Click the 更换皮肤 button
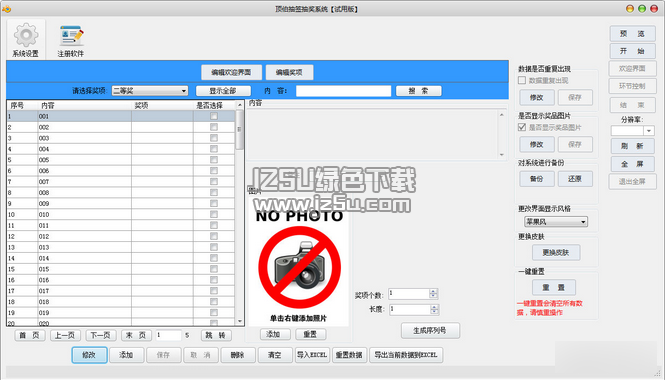Image resolution: width=665 pixels, height=380 pixels. (x=556, y=252)
